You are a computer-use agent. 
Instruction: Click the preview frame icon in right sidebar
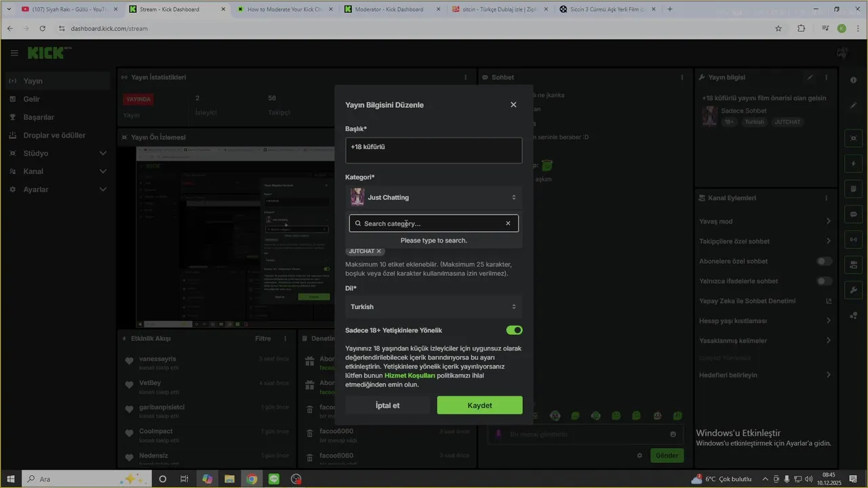[854, 138]
